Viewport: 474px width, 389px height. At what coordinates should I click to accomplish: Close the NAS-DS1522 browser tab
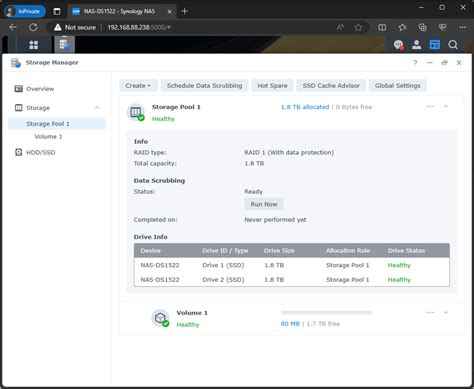[x=169, y=12]
